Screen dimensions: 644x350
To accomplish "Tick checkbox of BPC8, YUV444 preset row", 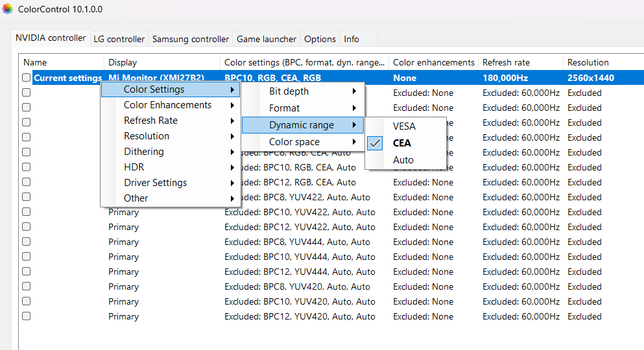I will tap(27, 241).
